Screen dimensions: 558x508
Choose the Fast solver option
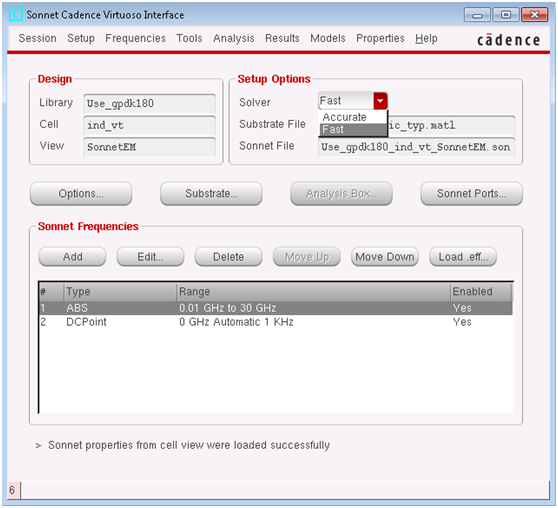(352, 130)
